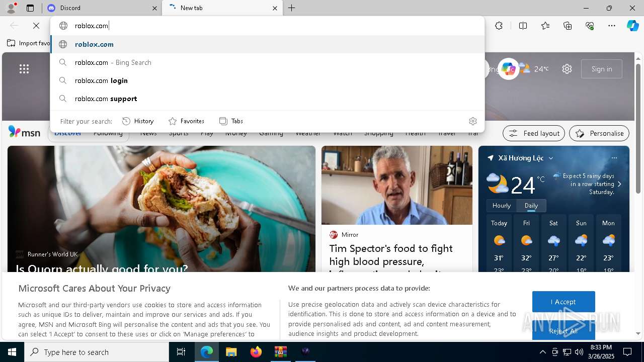Select the roblox.com site suggestion
Image resolution: width=644 pixels, height=362 pixels.
pyautogui.click(x=267, y=44)
